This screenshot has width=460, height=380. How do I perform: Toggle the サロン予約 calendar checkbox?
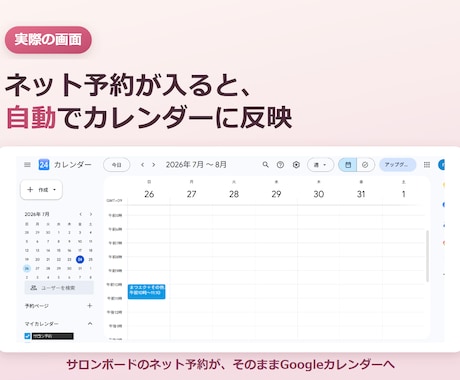[x=27, y=336]
